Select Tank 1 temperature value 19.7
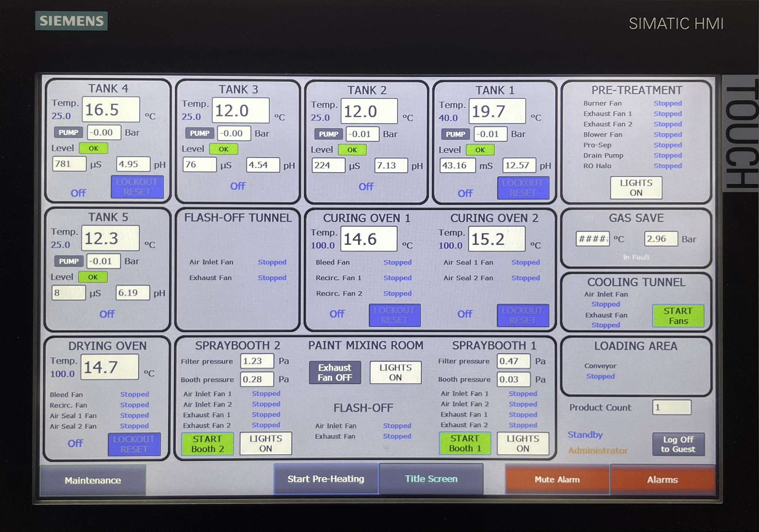The width and height of the screenshot is (759, 532). coord(497,111)
